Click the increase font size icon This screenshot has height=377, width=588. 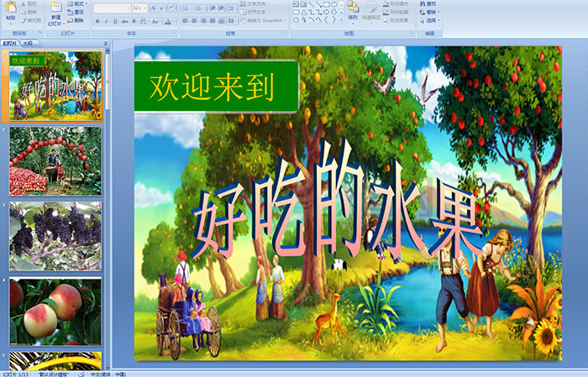pyautogui.click(x=153, y=8)
